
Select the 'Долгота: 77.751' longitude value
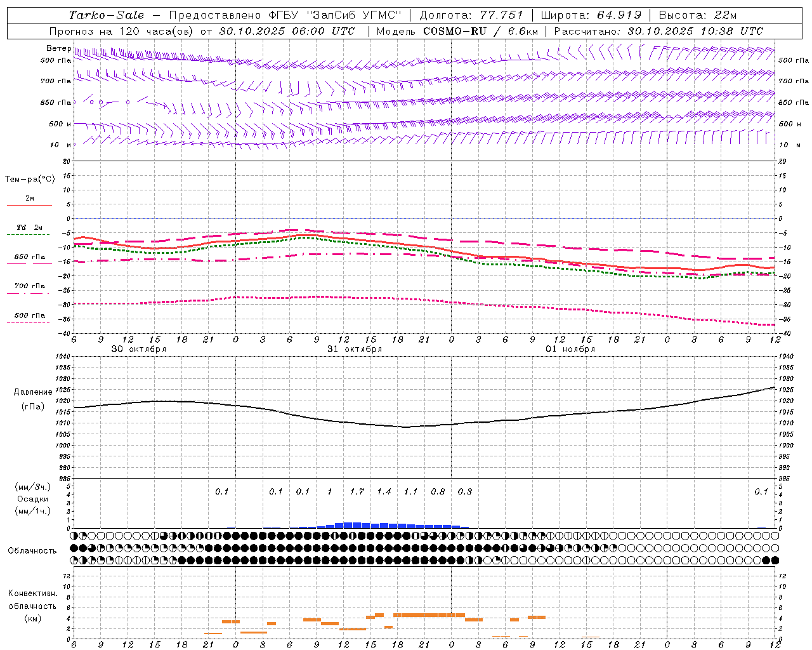coord(471,15)
